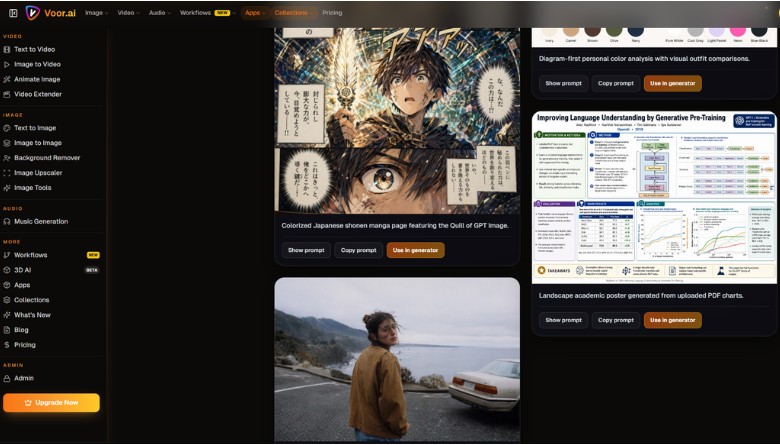The image size is (780, 445).
Task: Click the Voor.ai logo icon
Action: (33, 13)
